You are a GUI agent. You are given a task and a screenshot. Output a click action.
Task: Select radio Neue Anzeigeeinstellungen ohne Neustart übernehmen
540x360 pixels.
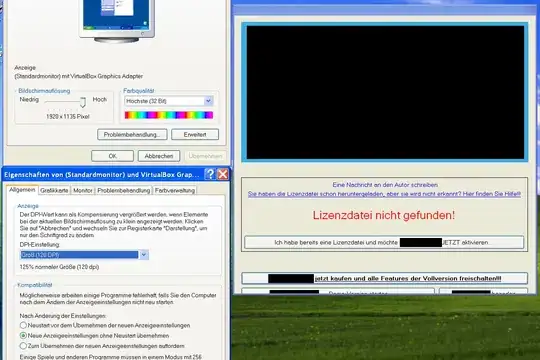(x=23, y=335)
